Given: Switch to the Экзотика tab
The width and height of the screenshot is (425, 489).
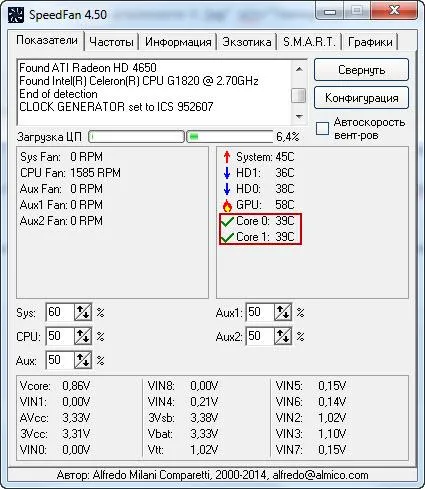Looking at the screenshot, I should tap(247, 42).
